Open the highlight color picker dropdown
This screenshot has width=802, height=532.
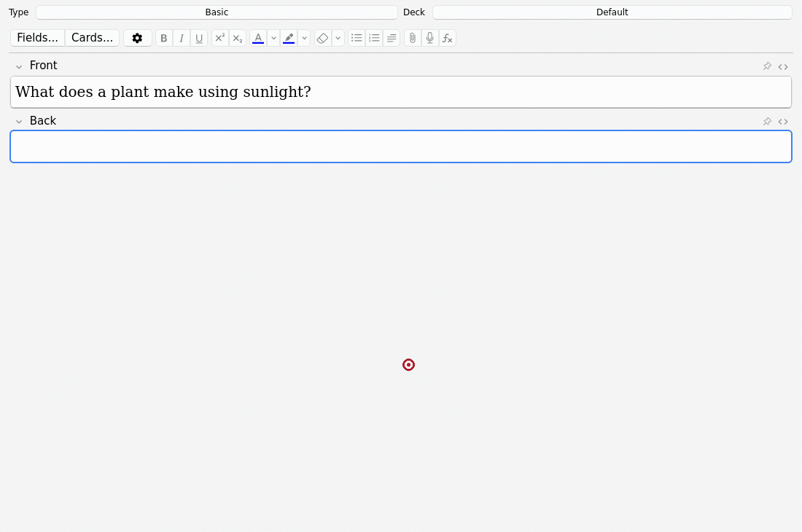point(304,38)
